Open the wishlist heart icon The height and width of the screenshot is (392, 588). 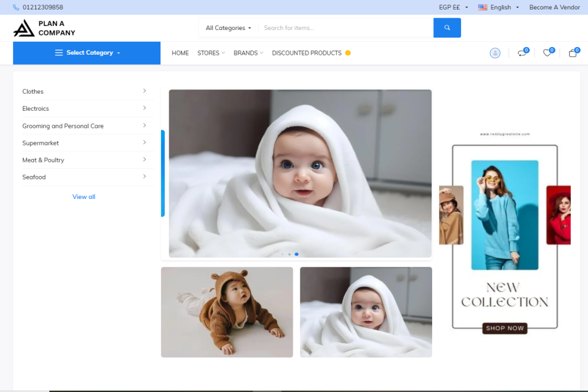pos(547,53)
